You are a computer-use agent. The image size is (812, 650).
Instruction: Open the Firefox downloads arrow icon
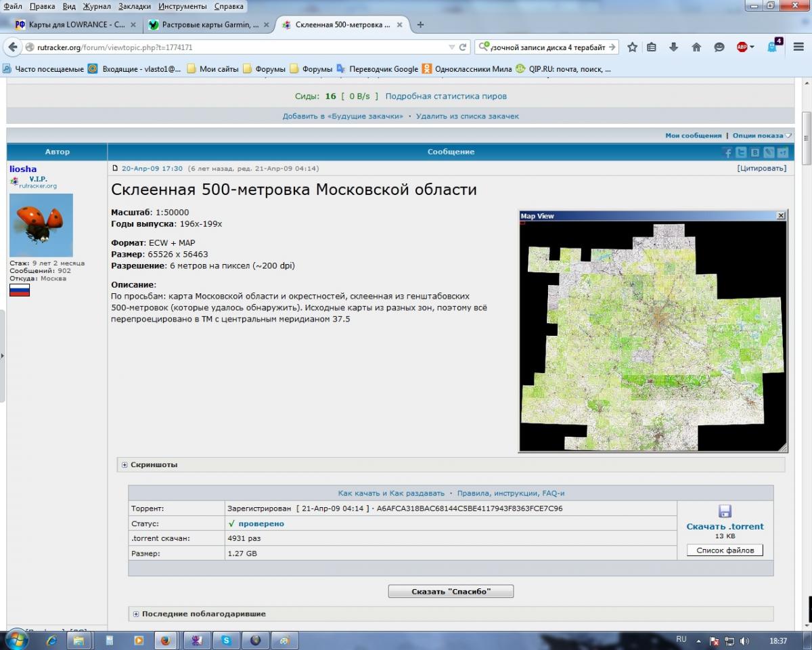point(673,47)
